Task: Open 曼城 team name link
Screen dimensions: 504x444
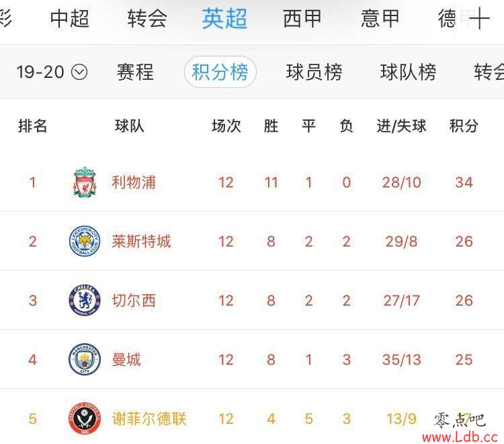Action: pos(126,359)
